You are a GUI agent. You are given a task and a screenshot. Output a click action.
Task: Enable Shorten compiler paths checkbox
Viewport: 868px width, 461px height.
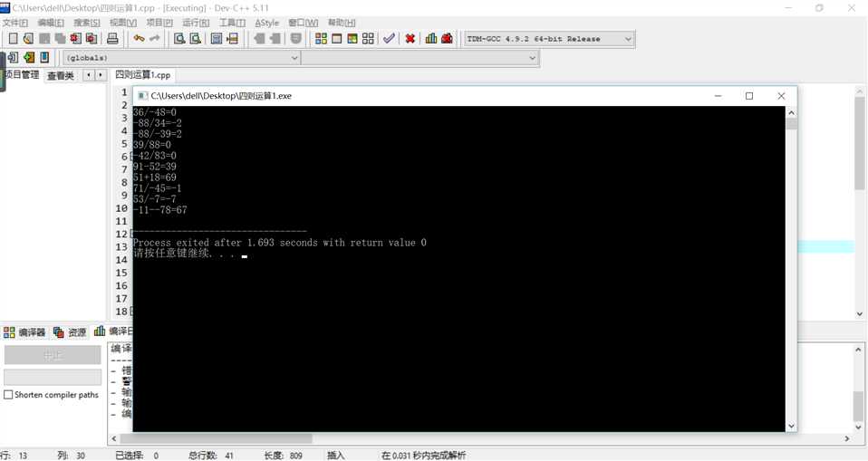click(x=8, y=395)
